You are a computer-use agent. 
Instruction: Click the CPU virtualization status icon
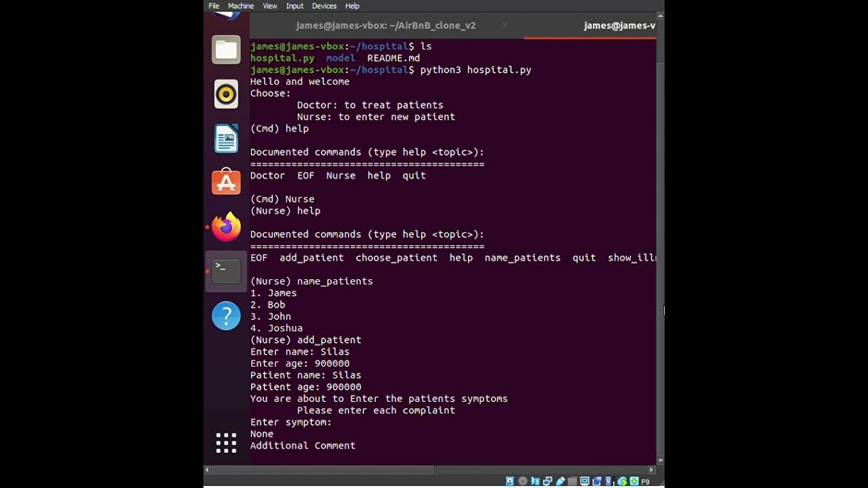coord(608,481)
